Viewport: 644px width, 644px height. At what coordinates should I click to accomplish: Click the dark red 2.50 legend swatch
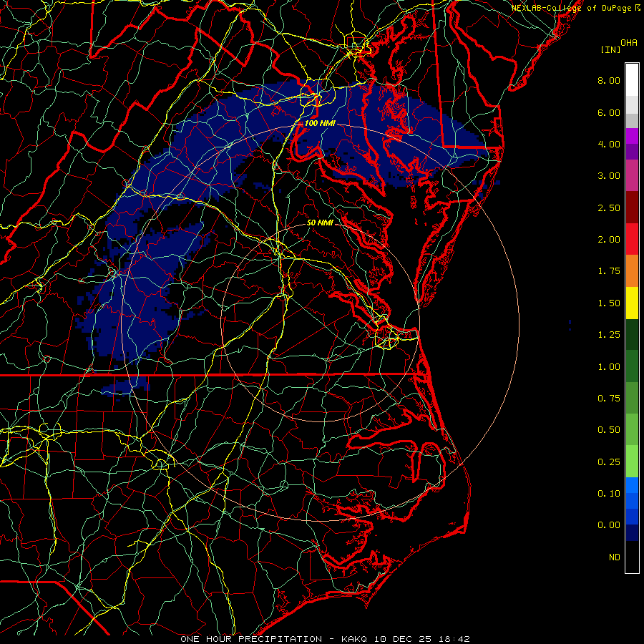[632, 208]
